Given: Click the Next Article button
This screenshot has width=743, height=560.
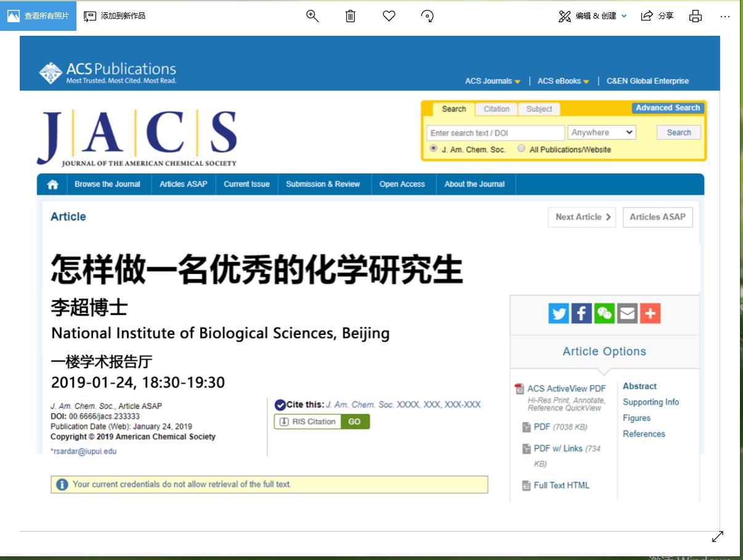Looking at the screenshot, I should coord(582,217).
